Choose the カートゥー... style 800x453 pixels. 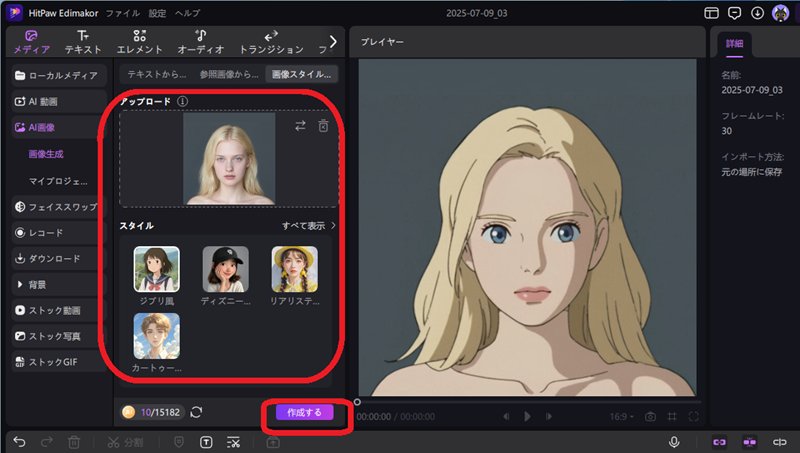coord(157,342)
